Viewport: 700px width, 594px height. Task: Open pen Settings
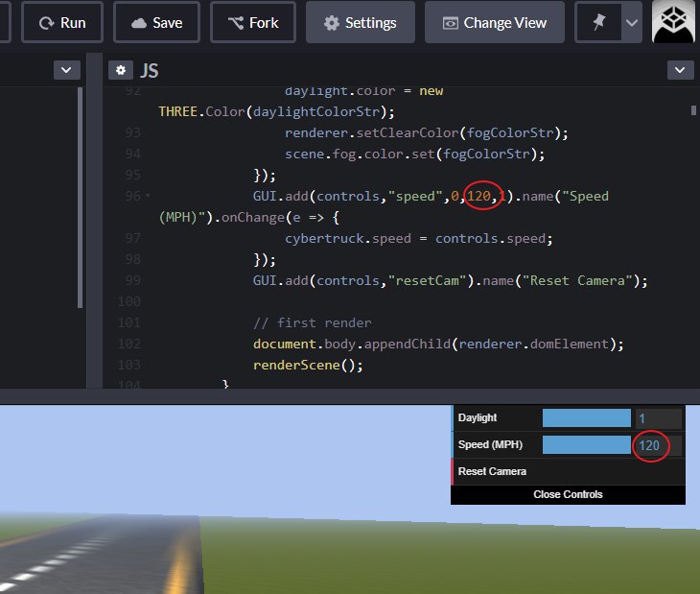coord(361,22)
